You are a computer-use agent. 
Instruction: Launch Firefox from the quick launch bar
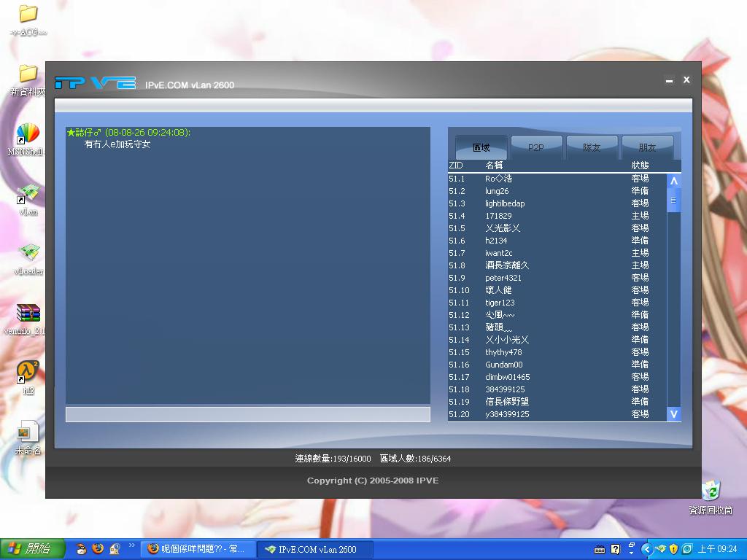[x=97, y=551]
